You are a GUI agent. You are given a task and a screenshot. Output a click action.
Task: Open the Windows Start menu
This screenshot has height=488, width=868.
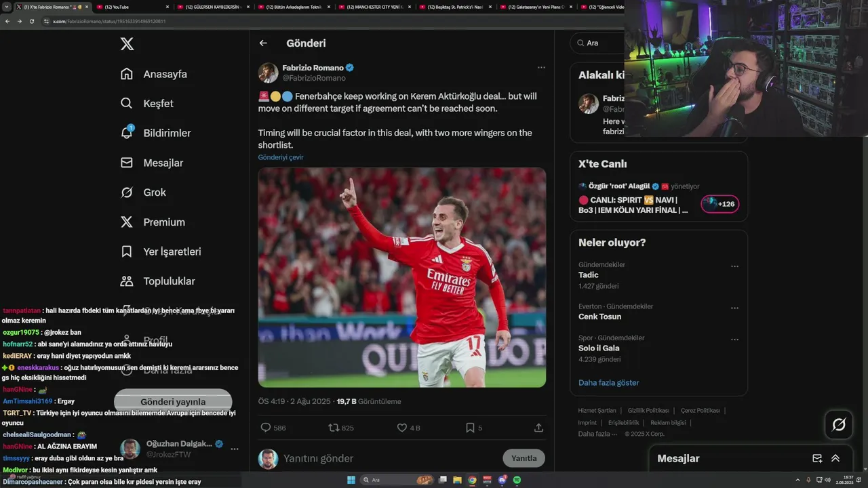[351, 480]
